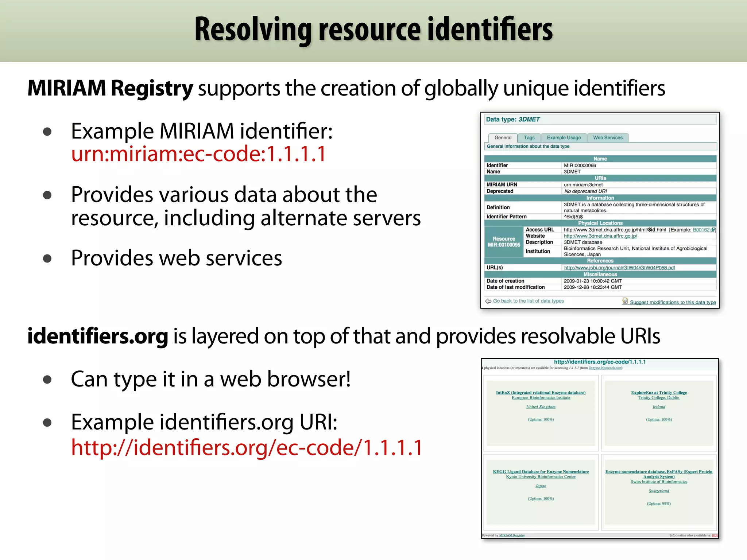Open the General tab
This screenshot has height=560, width=747.
click(x=503, y=137)
